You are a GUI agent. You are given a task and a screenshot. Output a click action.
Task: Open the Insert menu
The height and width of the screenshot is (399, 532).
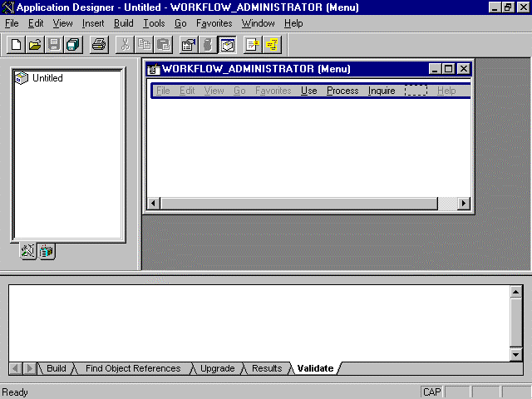coord(93,23)
